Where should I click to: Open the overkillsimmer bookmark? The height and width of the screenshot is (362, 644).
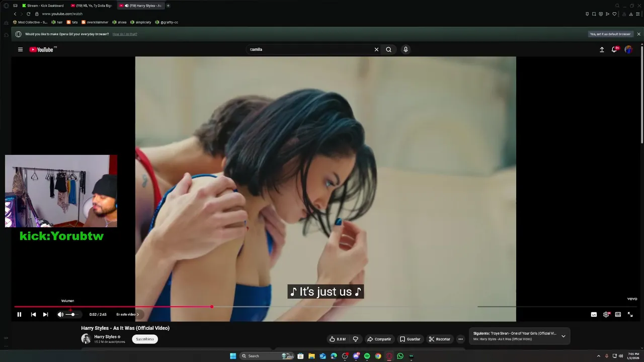pos(95,22)
